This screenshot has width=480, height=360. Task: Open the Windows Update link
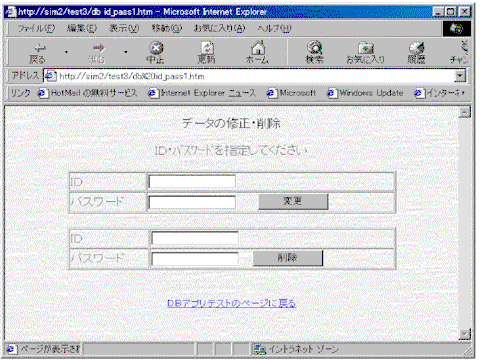365,93
